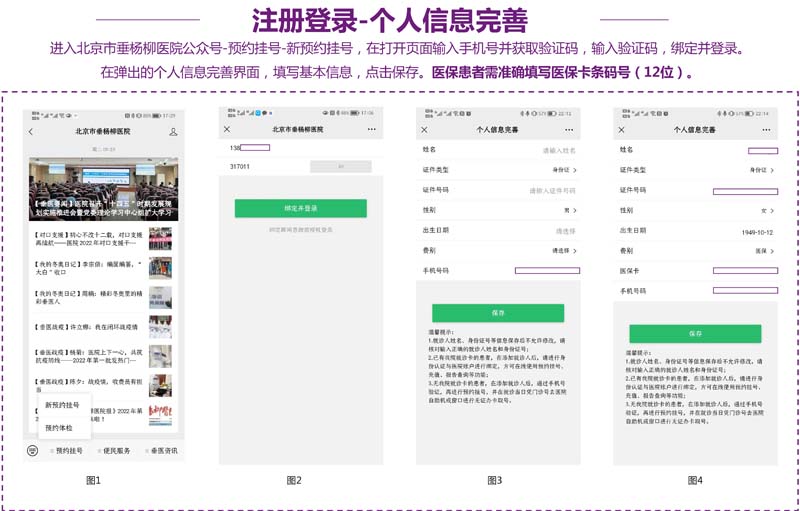The width and height of the screenshot is (800, 511).
Task: Open the profile icon in Figure 1 header
Action: [173, 132]
